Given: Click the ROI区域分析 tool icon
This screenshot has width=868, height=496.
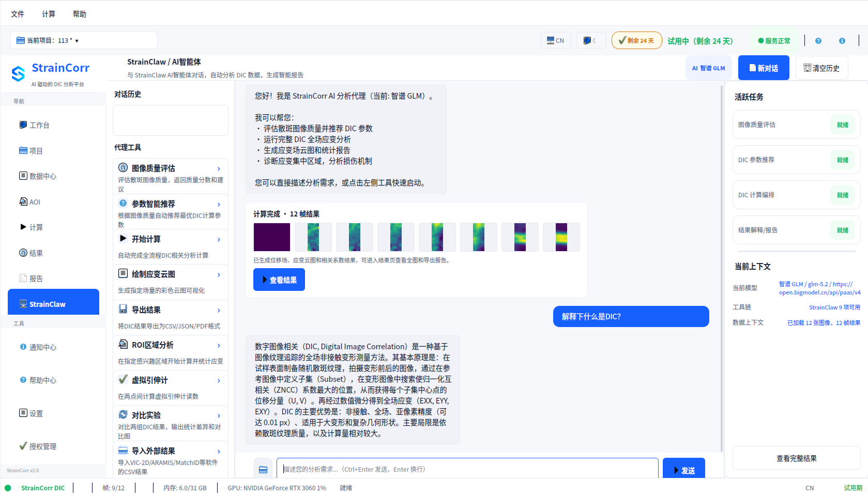Looking at the screenshot, I should click(x=123, y=344).
